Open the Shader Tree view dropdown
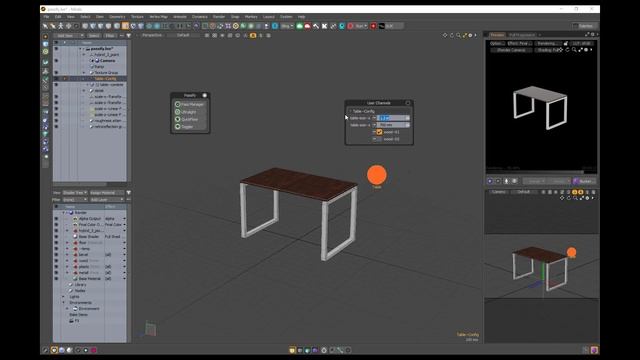The height and width of the screenshot is (360, 640). click(75, 193)
